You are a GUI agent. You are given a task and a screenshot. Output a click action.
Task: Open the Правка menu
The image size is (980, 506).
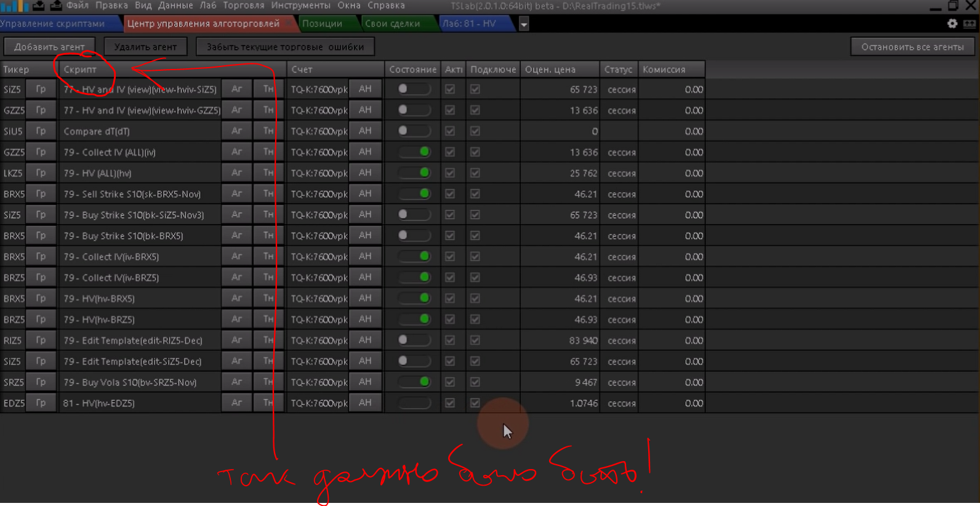click(x=112, y=6)
